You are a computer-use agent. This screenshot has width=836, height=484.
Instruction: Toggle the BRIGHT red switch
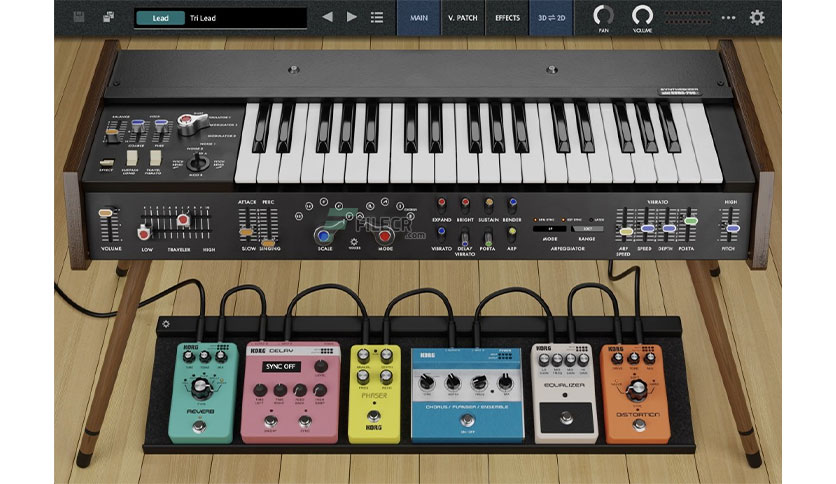[465, 206]
